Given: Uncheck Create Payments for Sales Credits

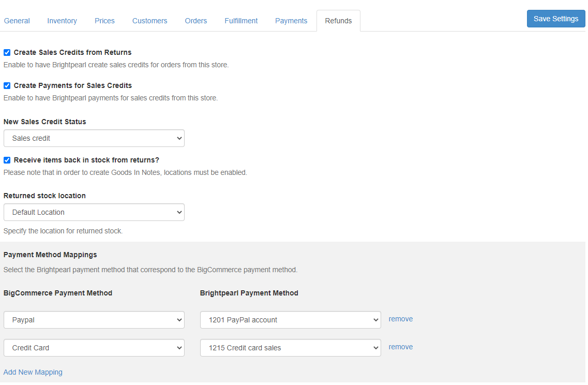Looking at the screenshot, I should 7,85.
